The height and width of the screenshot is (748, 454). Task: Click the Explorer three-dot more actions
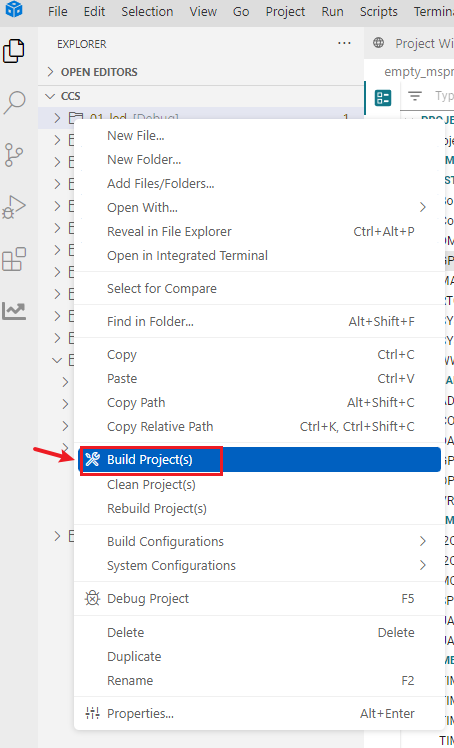coord(344,44)
